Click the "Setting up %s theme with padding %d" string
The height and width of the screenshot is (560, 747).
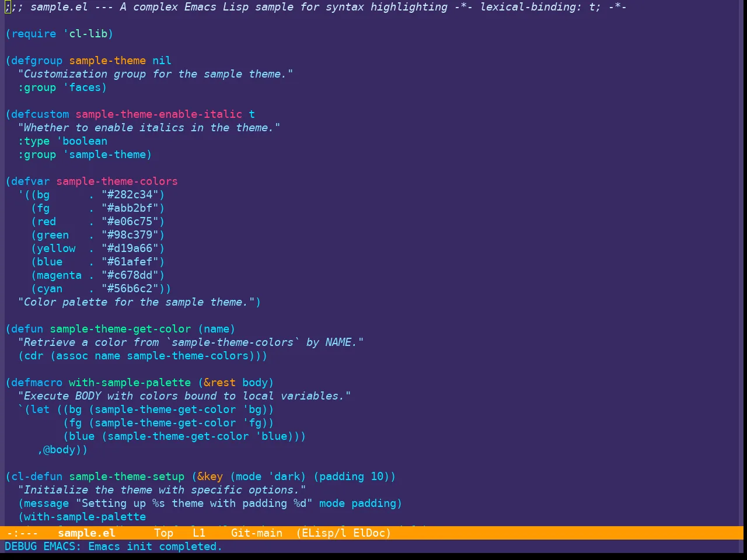[x=194, y=503]
